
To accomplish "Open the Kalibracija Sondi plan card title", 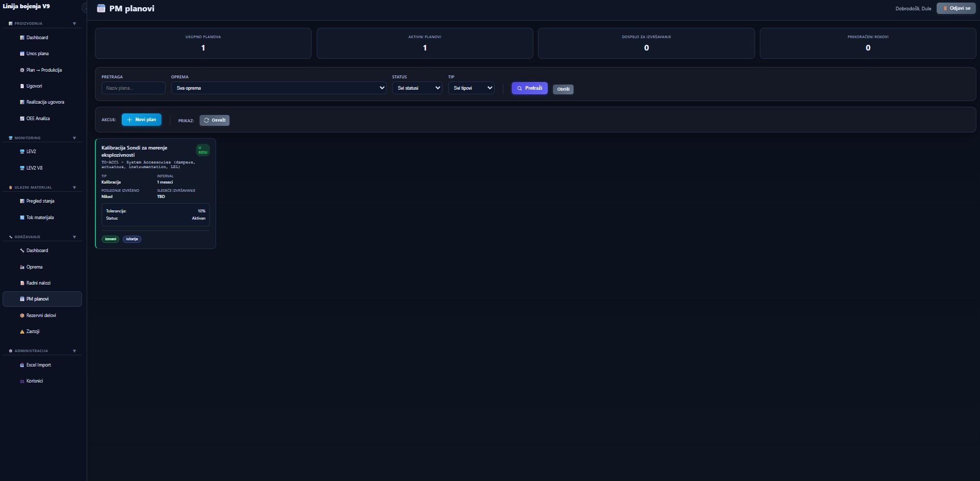I will pyautogui.click(x=134, y=151).
